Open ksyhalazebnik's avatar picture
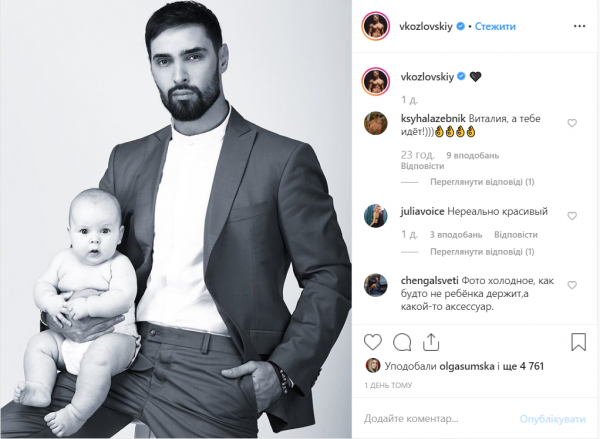This screenshot has width=600, height=439. pyautogui.click(x=375, y=123)
